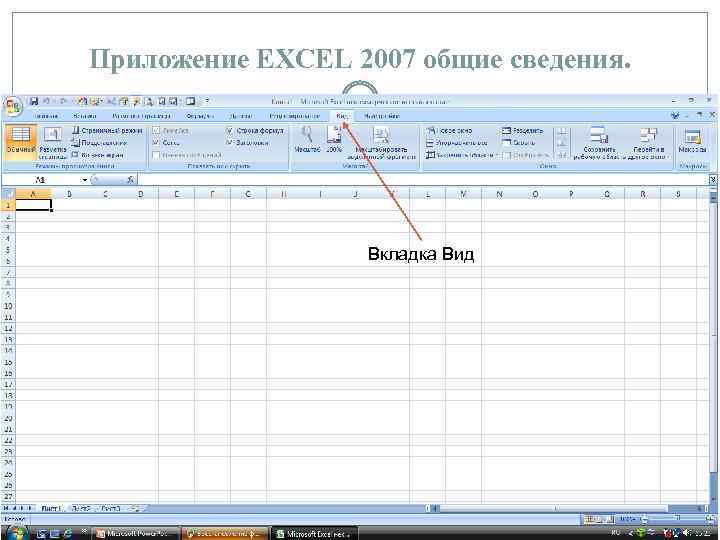This screenshot has width=720, height=540.
Task: Click the Undo arrow in Quick Access Toolbar
Action: (46, 101)
